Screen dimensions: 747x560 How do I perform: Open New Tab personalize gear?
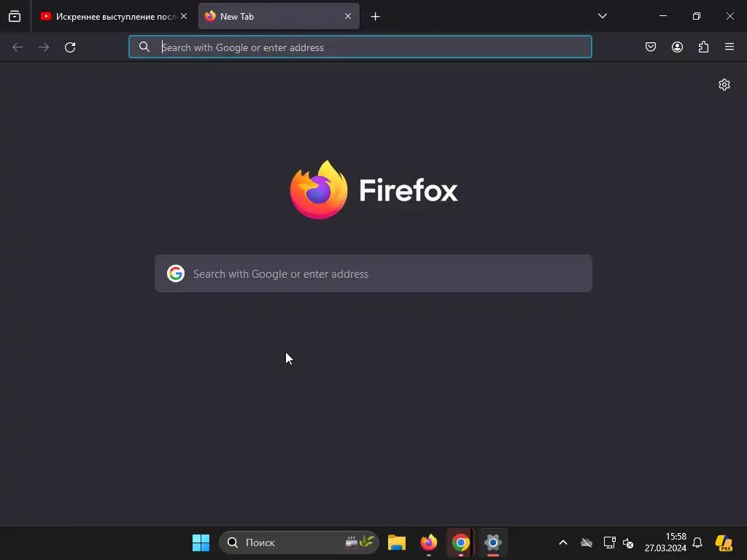(x=724, y=85)
